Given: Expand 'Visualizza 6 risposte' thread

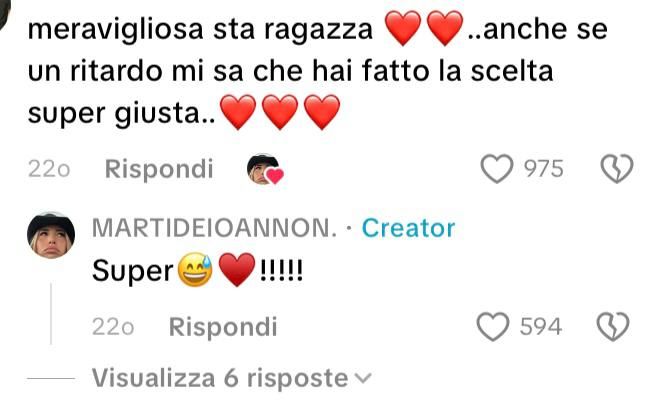Looking at the screenshot, I should click(232, 378).
